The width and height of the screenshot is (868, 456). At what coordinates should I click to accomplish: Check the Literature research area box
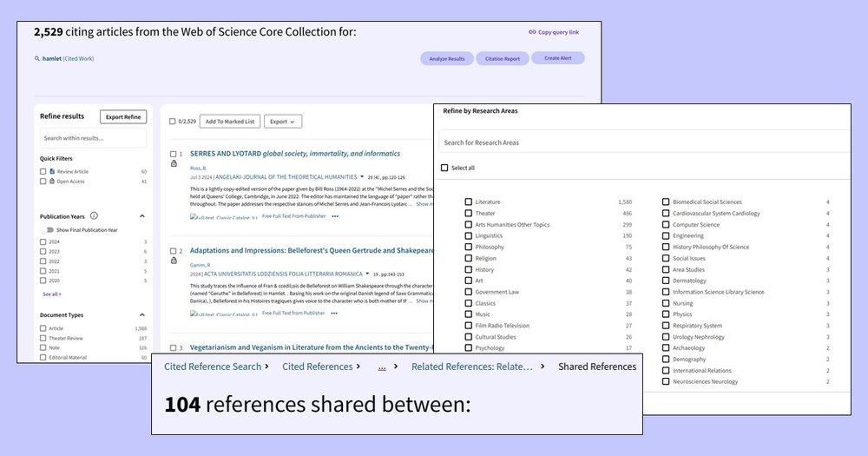[469, 202]
